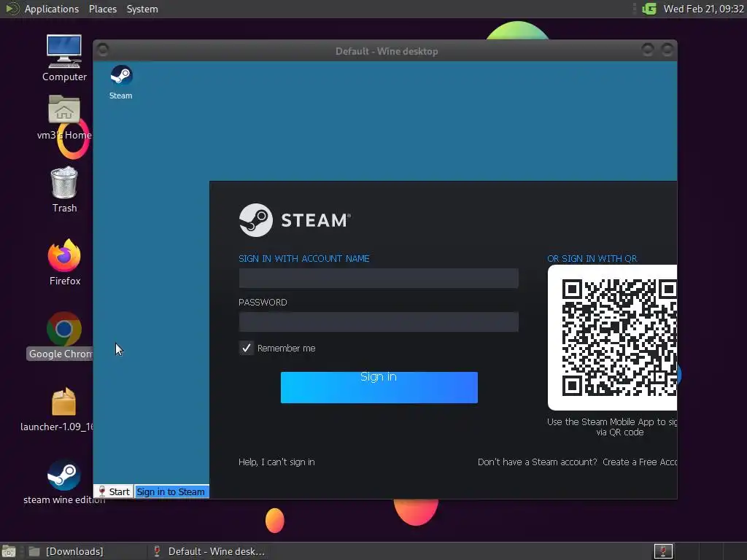
Task: Open the Wine desktop window menu button
Action: click(103, 50)
